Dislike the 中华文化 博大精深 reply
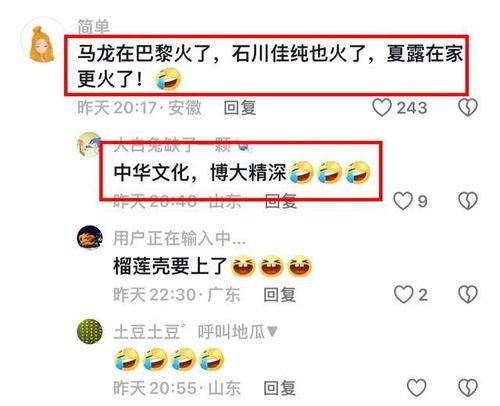Image resolution: width=500 pixels, height=406 pixels. pyautogui.click(x=468, y=201)
